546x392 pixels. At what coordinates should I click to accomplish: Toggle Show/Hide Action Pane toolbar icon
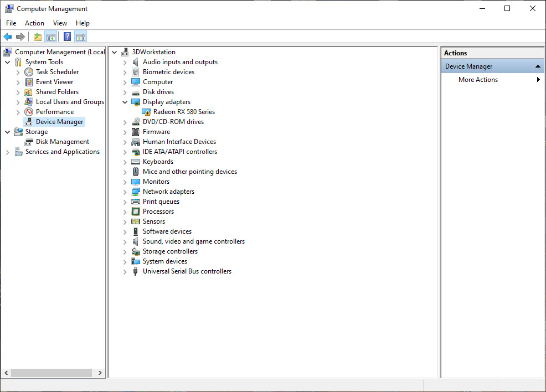tap(81, 37)
